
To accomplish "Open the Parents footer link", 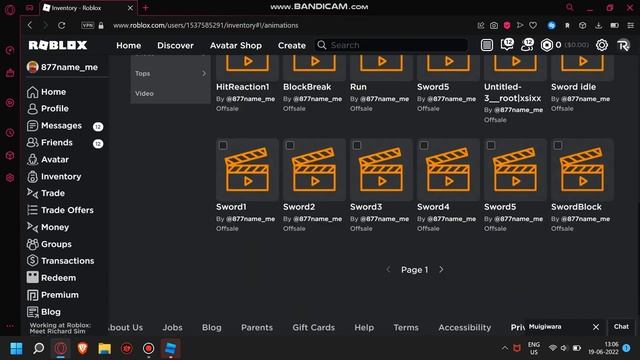I will (257, 327).
